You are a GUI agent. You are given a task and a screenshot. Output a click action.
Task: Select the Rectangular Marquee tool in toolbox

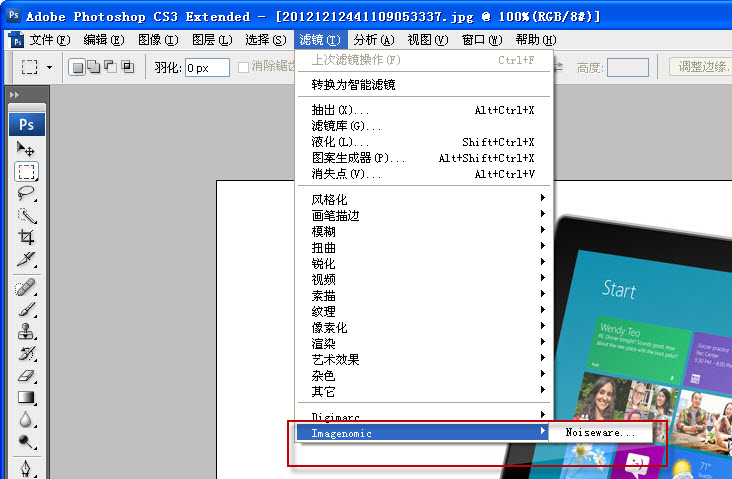pyautogui.click(x=26, y=172)
